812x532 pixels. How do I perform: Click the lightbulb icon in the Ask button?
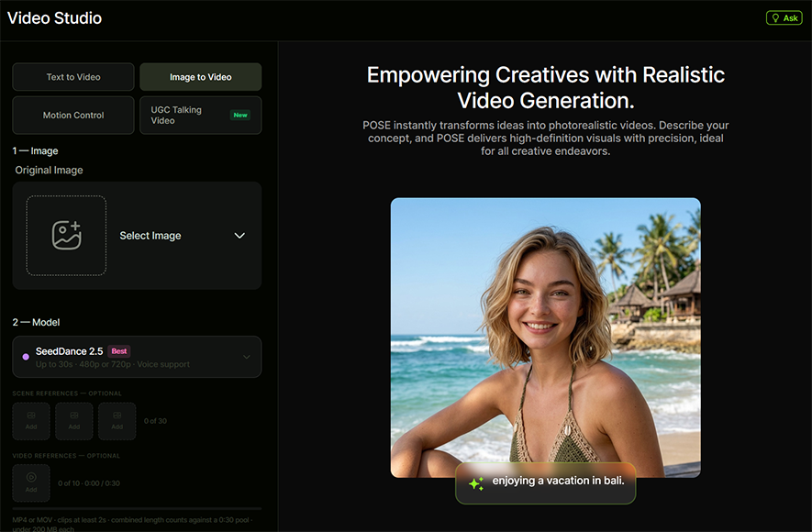tap(775, 18)
